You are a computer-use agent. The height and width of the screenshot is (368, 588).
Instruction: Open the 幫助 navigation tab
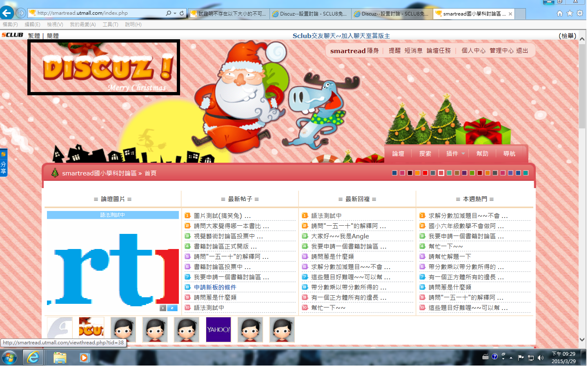[482, 154]
